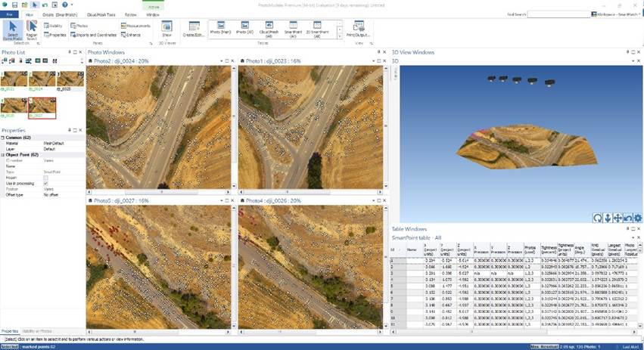This screenshot has height=350, width=644.
Task: Toggle the Visibility pane option
Action: click(54, 26)
